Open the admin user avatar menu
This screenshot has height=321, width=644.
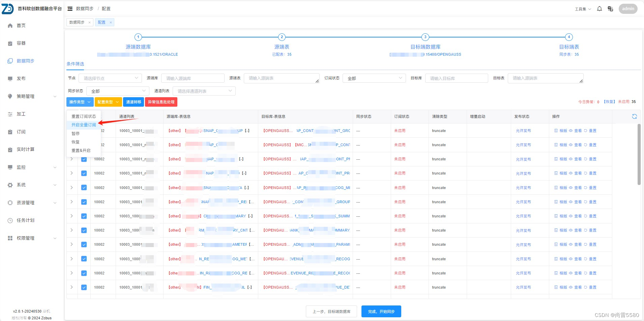pyautogui.click(x=628, y=9)
